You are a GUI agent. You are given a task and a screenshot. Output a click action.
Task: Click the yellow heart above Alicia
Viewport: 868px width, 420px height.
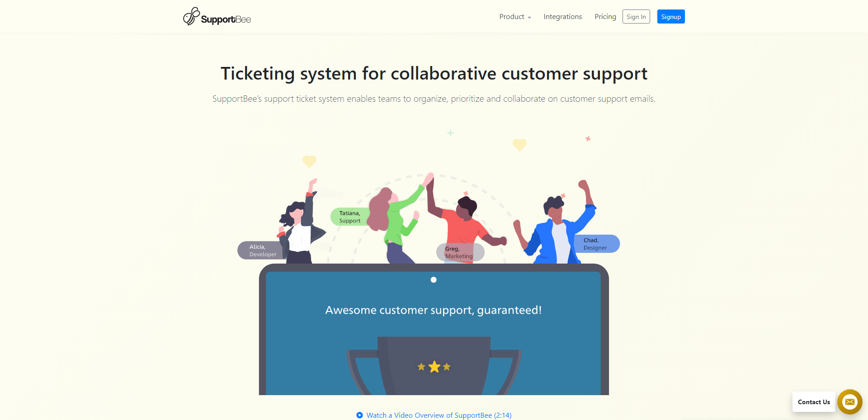(x=309, y=161)
